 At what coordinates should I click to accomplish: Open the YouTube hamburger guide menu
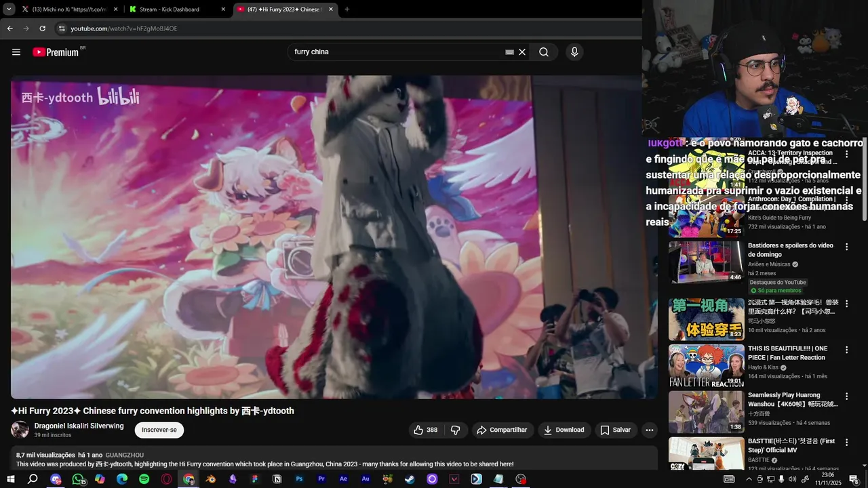tap(16, 52)
